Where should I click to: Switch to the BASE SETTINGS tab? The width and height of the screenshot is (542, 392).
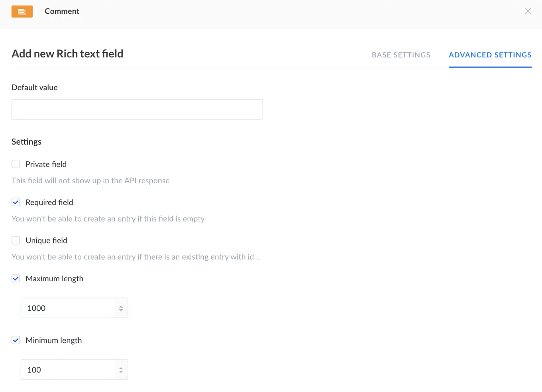401,55
